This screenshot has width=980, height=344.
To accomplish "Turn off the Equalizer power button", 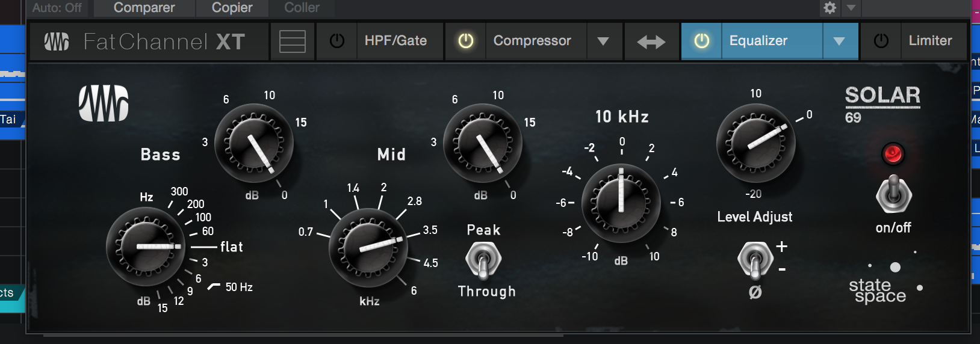I will [702, 41].
